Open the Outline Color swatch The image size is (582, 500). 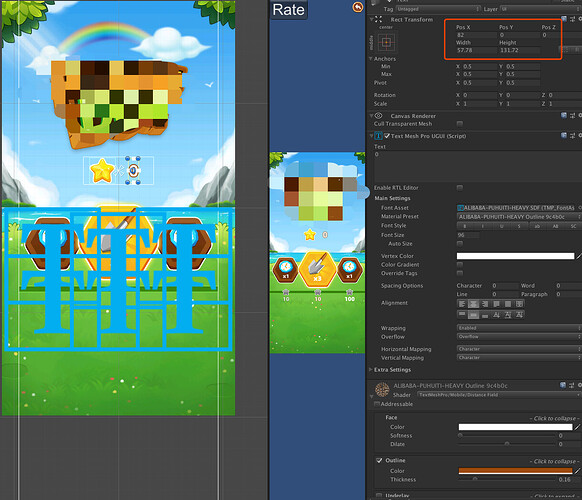click(516, 471)
